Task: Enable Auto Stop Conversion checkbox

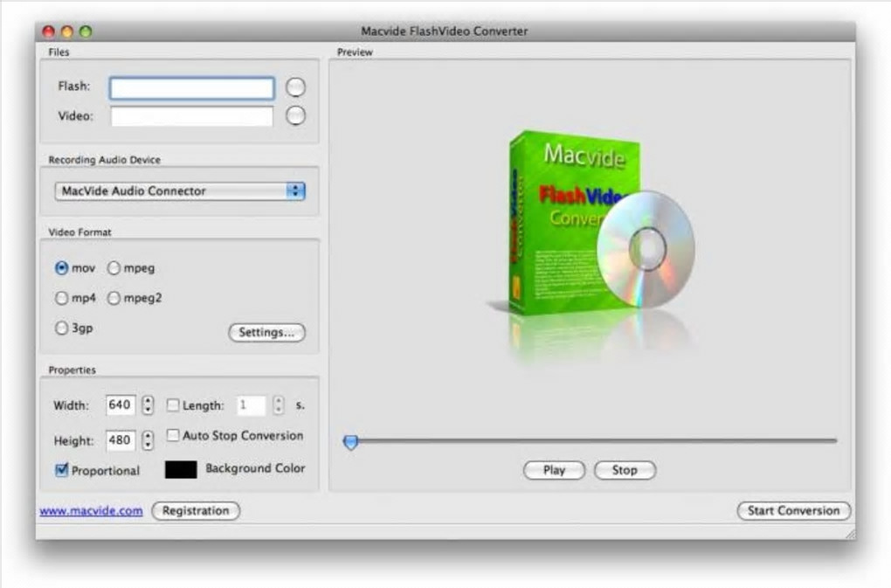Action: coord(173,435)
